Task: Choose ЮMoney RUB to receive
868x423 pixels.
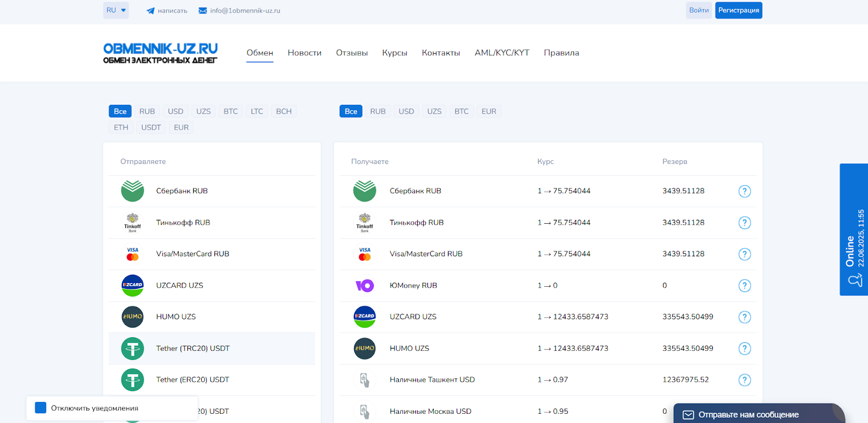Action: (x=548, y=286)
